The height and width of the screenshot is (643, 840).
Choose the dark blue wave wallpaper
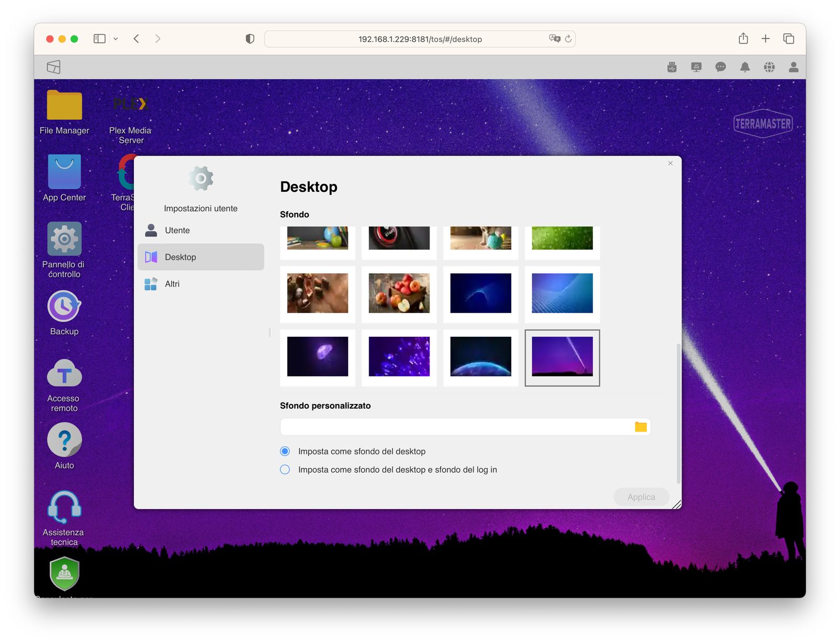coord(481,294)
